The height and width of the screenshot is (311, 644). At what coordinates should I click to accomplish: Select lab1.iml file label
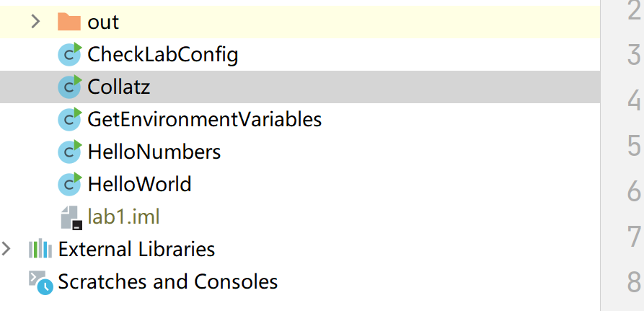[x=123, y=216]
